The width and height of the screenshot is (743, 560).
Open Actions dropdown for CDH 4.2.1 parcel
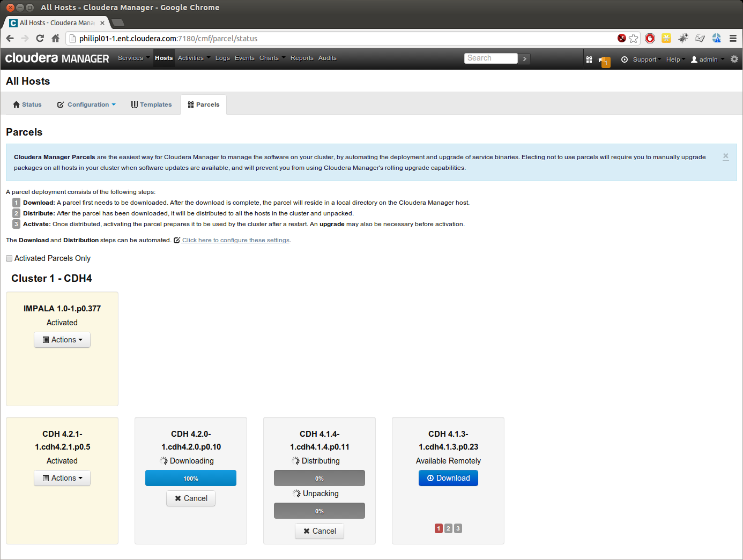(x=62, y=478)
